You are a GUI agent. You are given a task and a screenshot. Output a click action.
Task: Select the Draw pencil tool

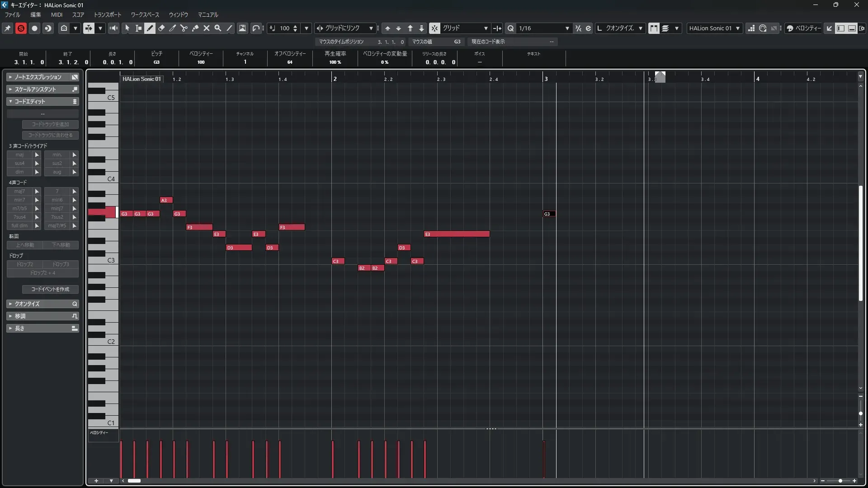coord(150,28)
